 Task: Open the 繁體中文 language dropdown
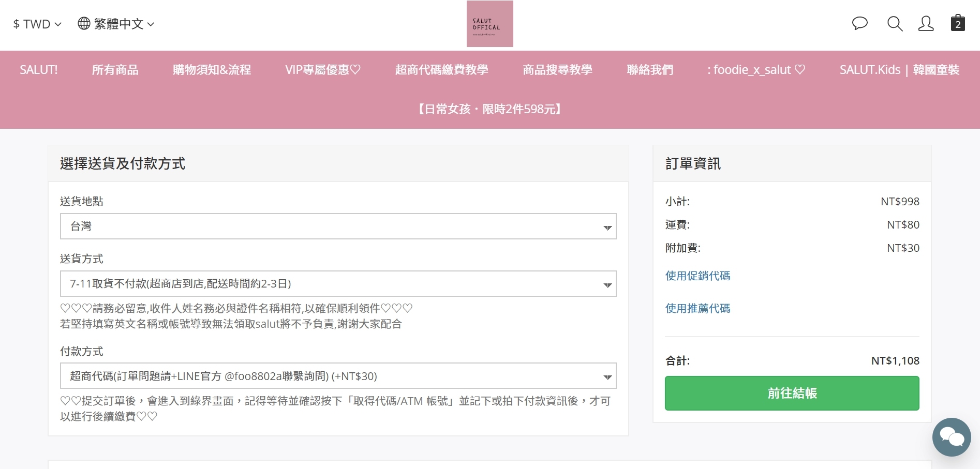(124, 24)
